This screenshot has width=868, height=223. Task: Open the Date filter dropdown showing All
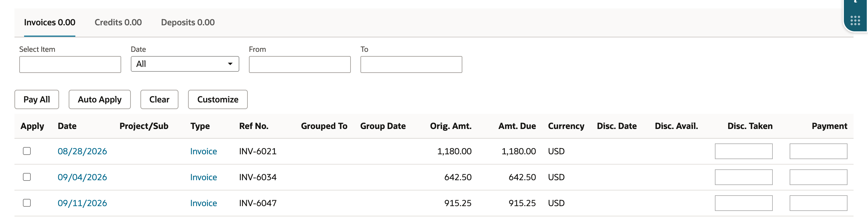click(185, 64)
